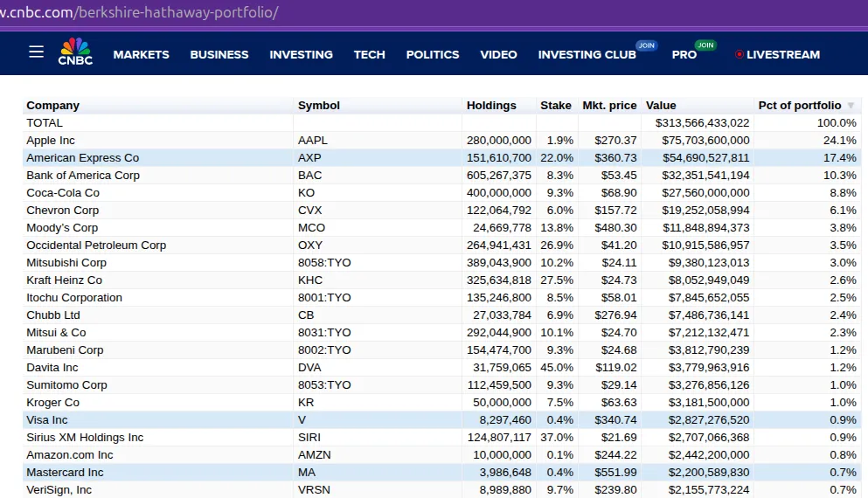Open the Tech section
868x498 pixels.
tap(369, 55)
